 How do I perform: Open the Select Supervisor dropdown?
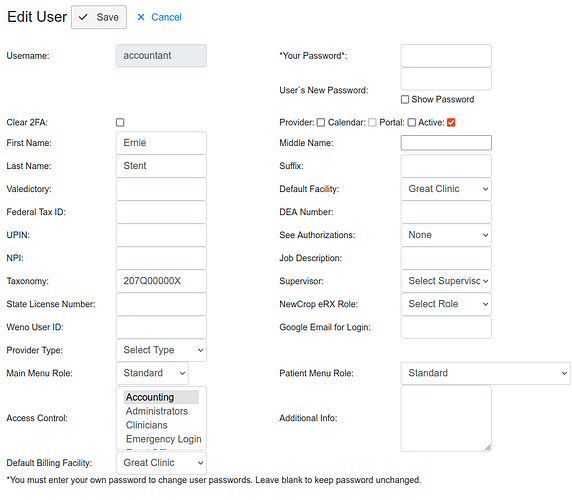click(446, 281)
